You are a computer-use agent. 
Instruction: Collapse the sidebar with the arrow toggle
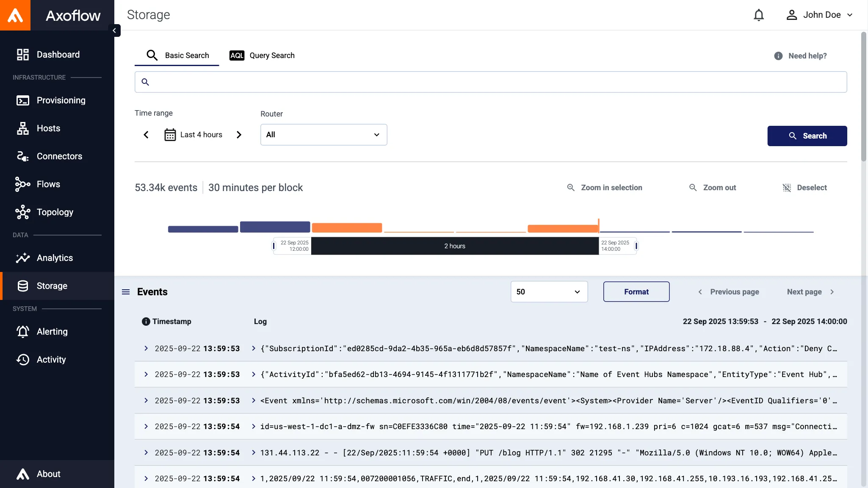pyautogui.click(x=114, y=30)
